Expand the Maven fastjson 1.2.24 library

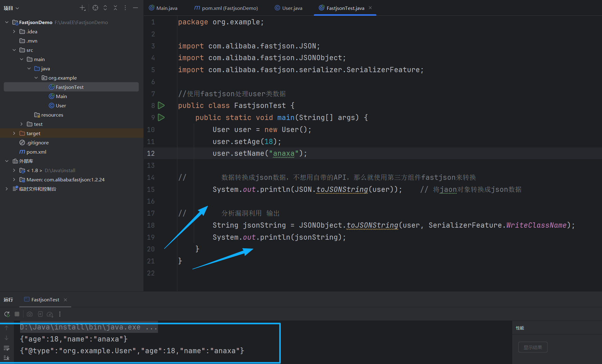click(x=14, y=180)
